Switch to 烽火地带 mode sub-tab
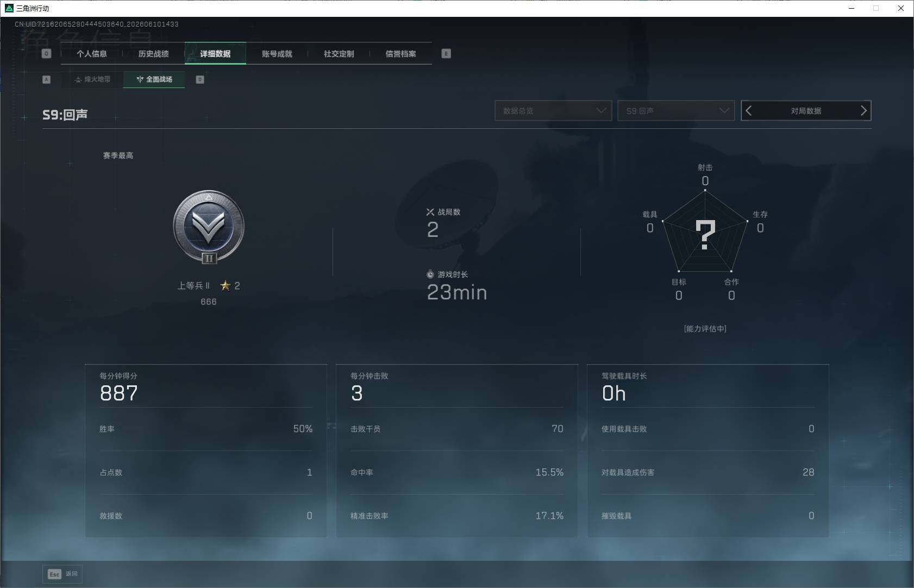 pos(92,79)
